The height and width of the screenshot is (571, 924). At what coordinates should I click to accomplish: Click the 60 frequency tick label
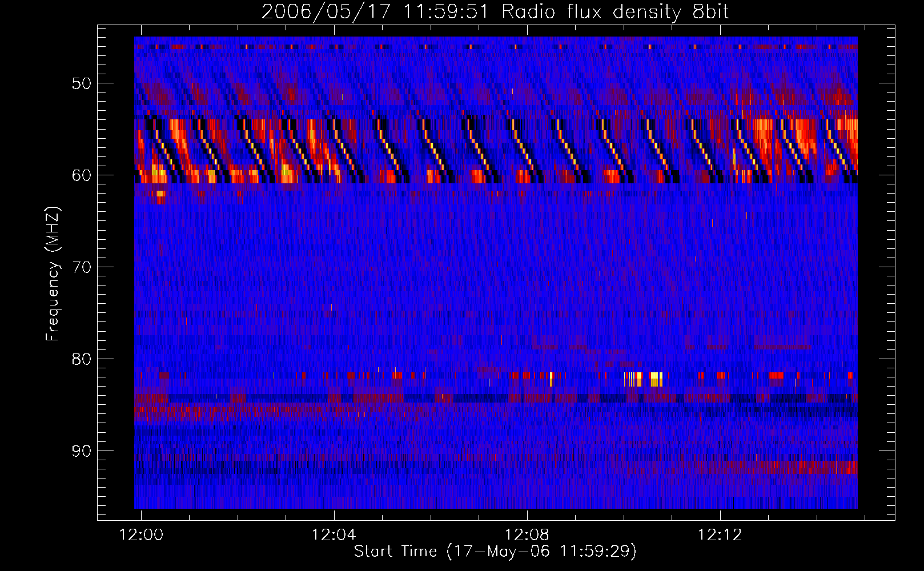[81, 175]
